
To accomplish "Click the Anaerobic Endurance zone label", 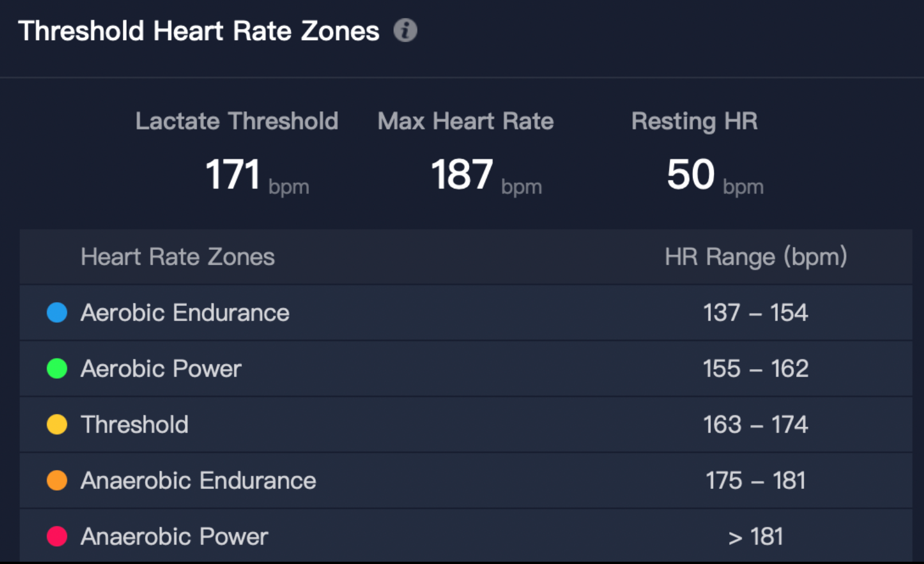I will click(x=198, y=480).
